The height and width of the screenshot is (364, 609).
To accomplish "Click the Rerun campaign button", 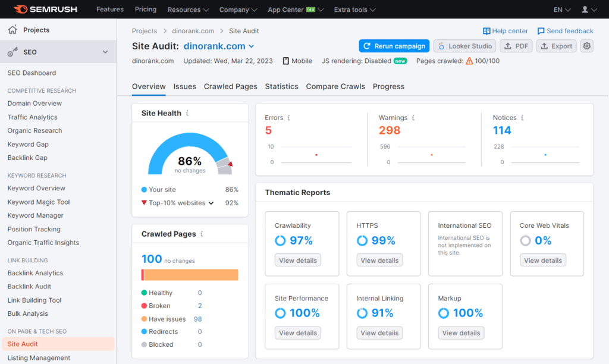I will click(x=394, y=46).
